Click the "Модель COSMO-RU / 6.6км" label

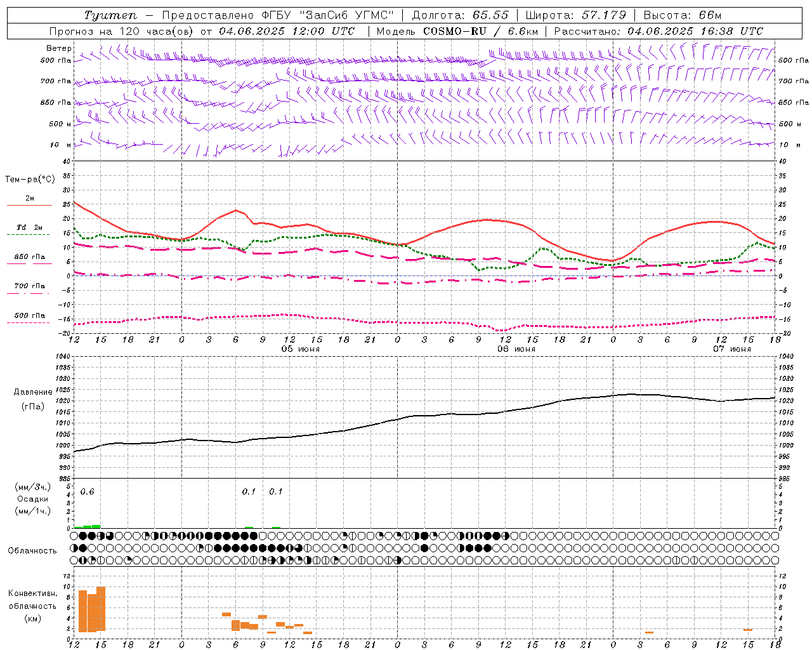coord(457,31)
